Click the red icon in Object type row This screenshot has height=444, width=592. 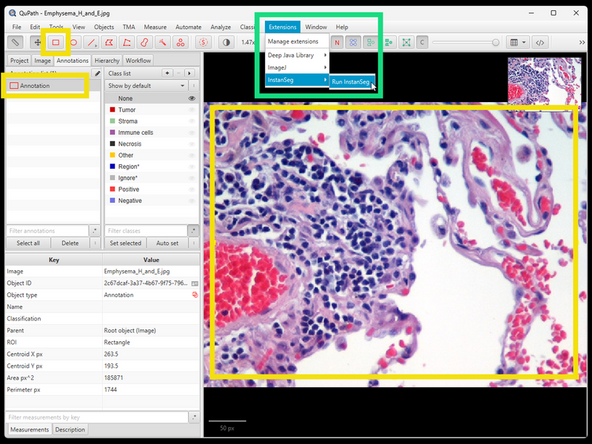195,295
